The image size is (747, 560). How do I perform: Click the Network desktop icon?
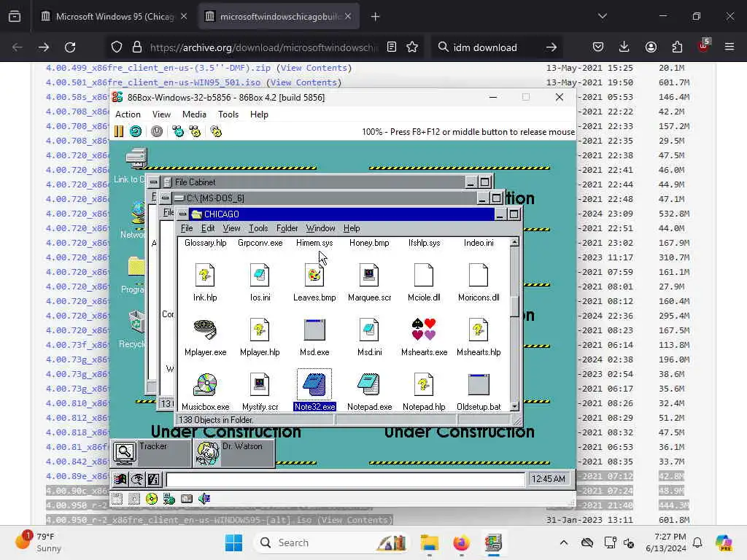pyautogui.click(x=138, y=213)
